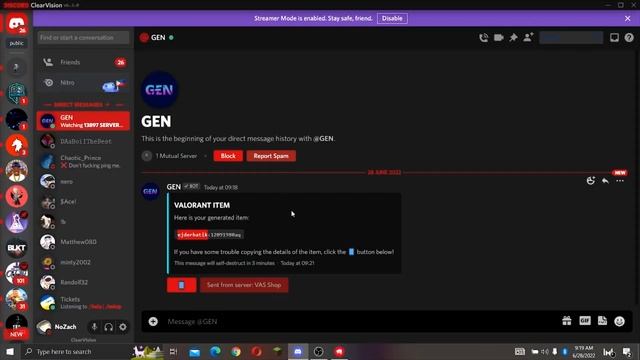Start a video call with GEN

[498, 38]
